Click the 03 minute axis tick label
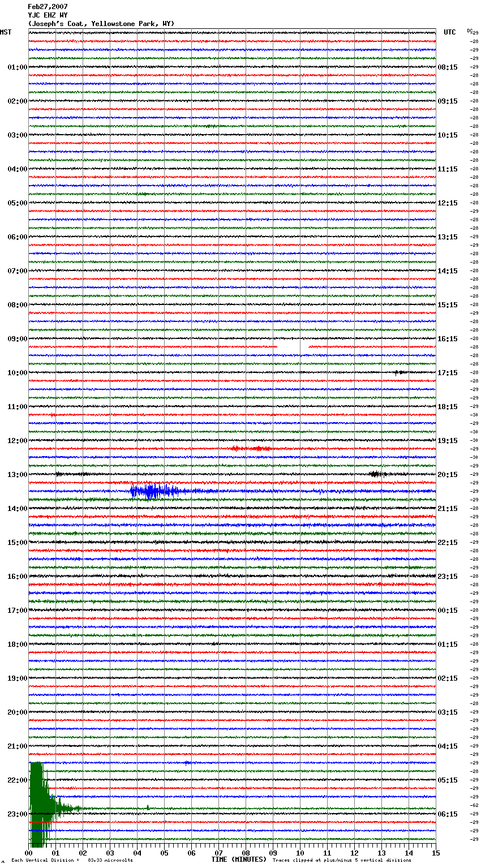 pos(110,853)
